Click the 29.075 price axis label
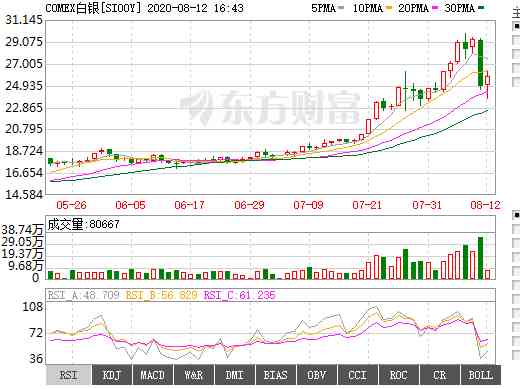The height and width of the screenshot is (389, 520). (x=24, y=42)
